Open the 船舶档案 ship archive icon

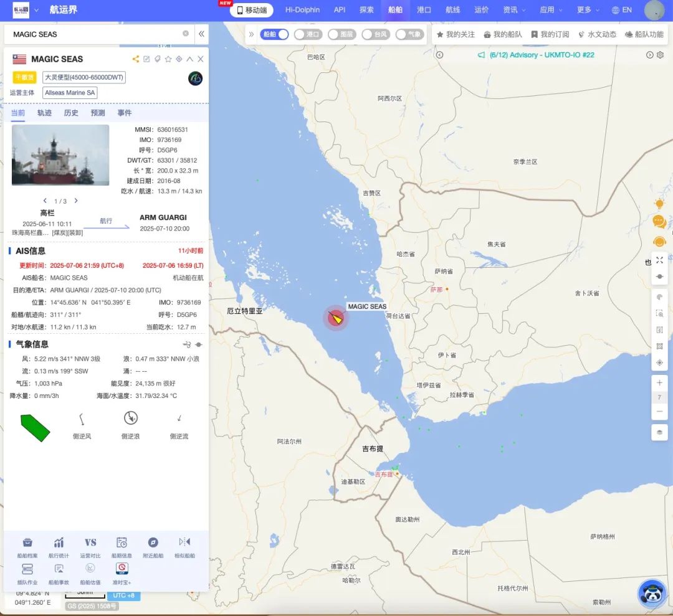(x=27, y=543)
